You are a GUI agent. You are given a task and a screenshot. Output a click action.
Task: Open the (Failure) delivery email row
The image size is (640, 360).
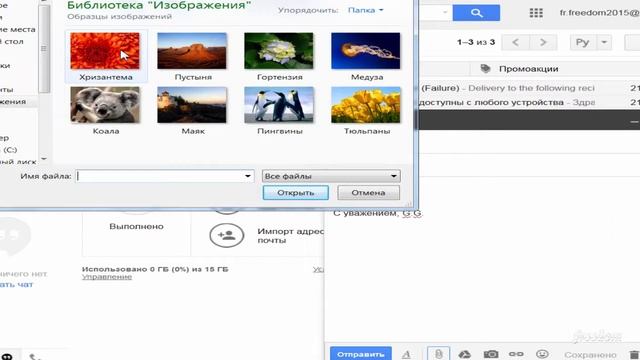(529, 88)
